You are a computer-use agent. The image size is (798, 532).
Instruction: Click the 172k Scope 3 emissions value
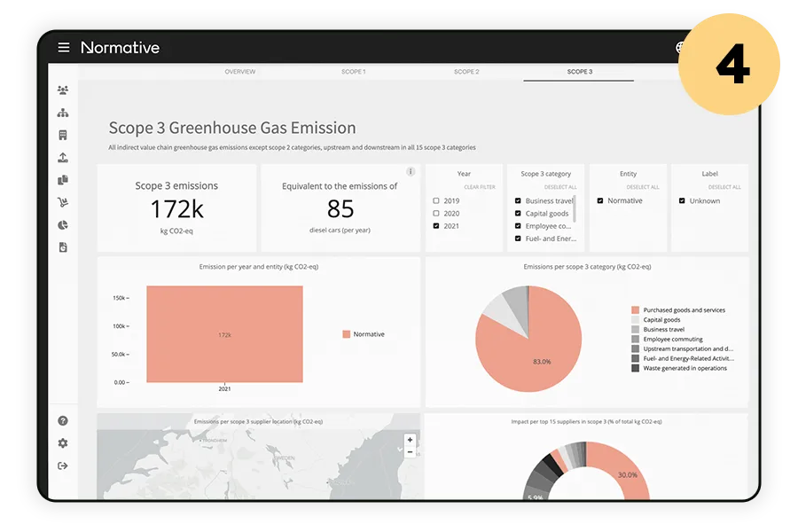tap(176, 209)
